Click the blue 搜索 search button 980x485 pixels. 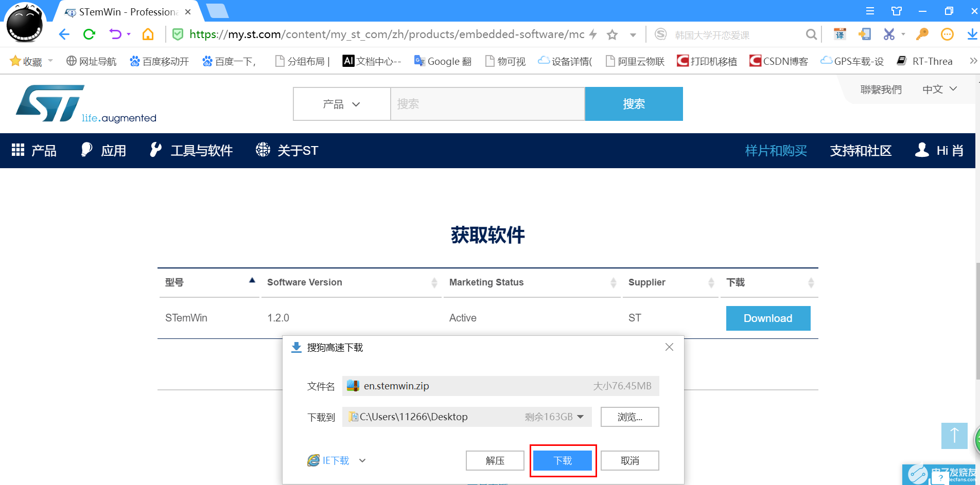pyautogui.click(x=634, y=104)
